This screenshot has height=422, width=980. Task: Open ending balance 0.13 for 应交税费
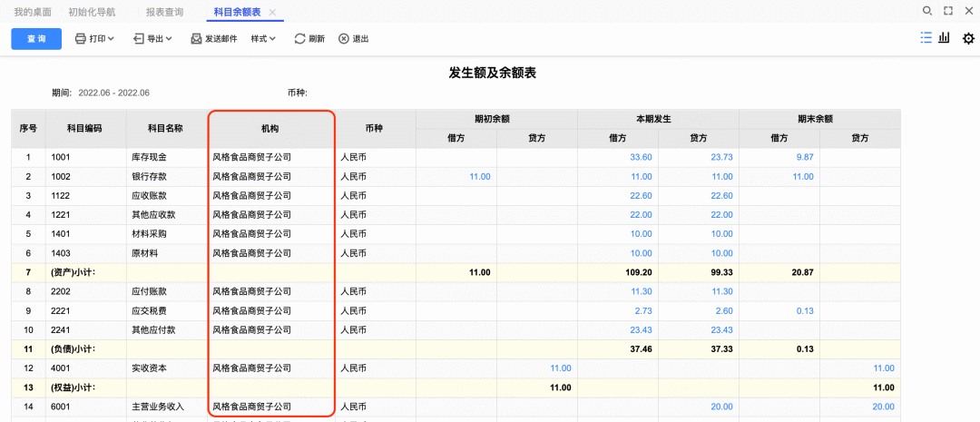804,310
